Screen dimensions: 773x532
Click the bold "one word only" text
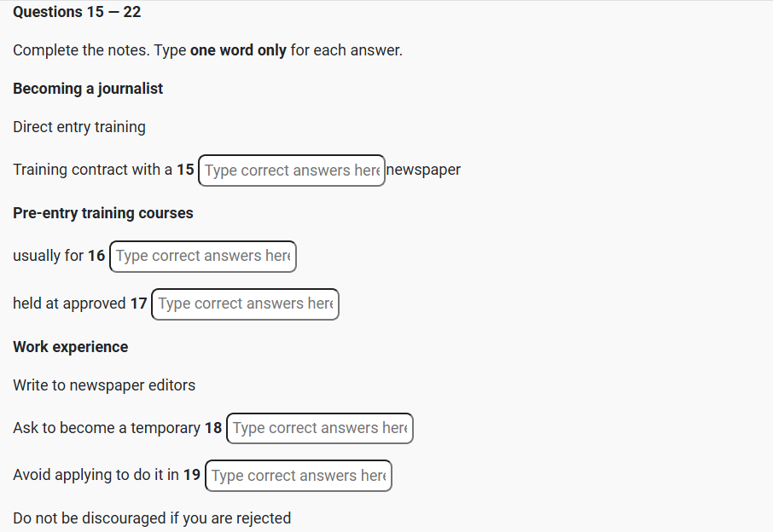point(238,50)
